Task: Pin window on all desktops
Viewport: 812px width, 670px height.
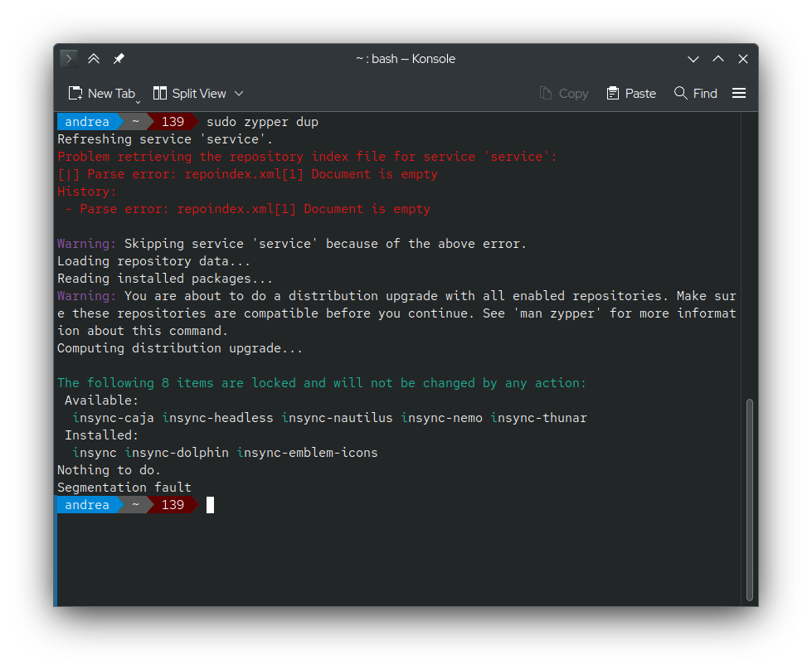Action: point(119,59)
